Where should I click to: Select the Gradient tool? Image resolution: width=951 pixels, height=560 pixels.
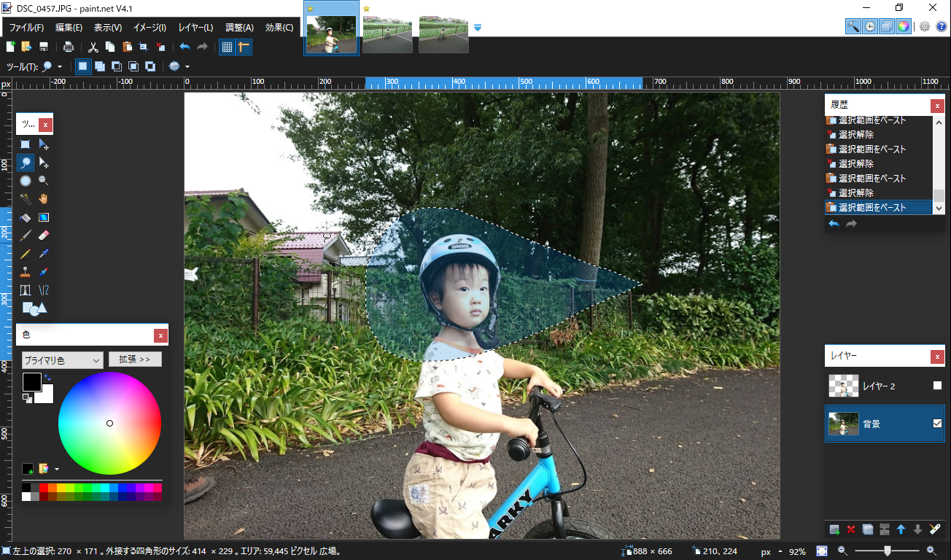tap(44, 217)
